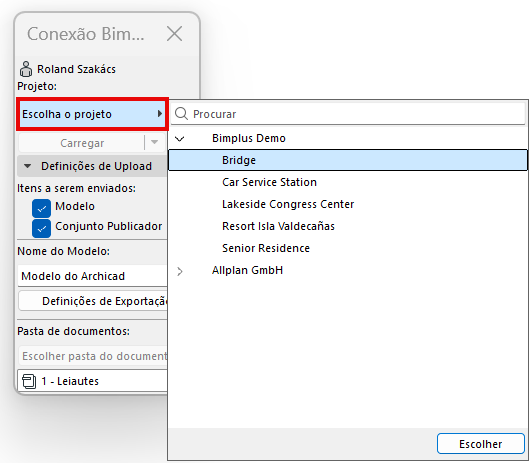The image size is (531, 463).
Task: Click the Bimplus Demo team label
Action: [249, 138]
